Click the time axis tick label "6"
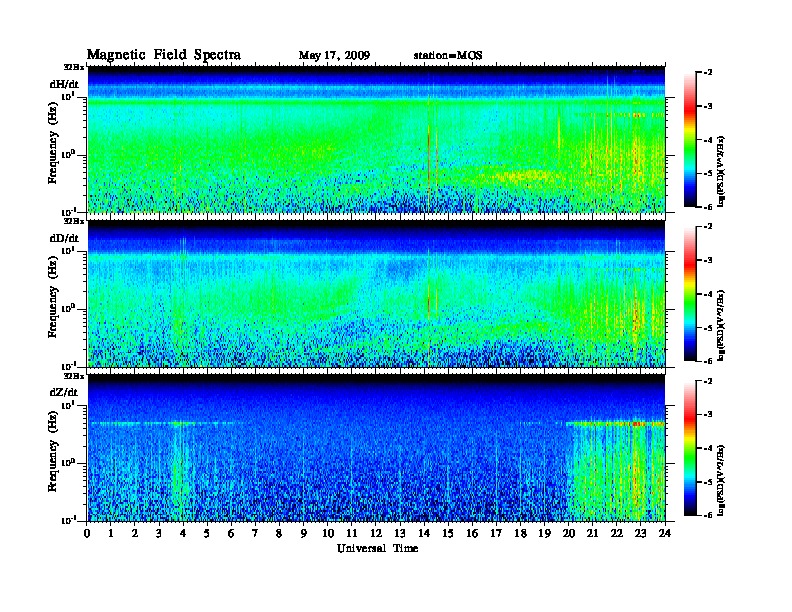 [231, 533]
